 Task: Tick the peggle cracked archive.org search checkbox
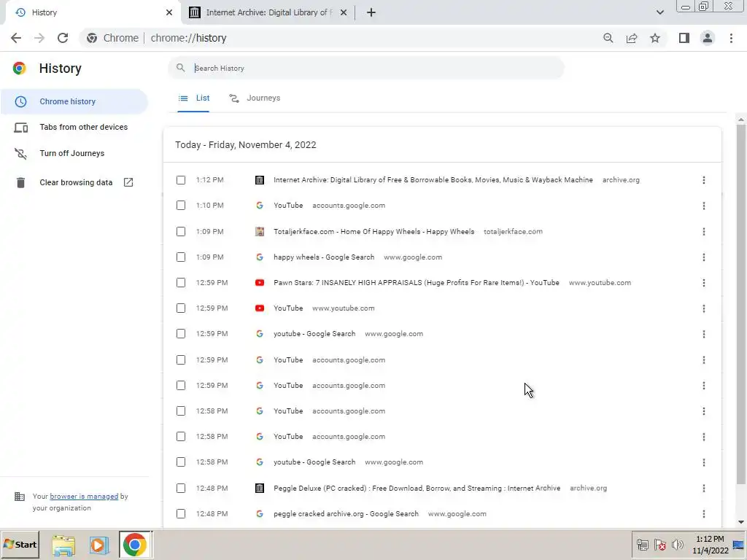point(181,514)
